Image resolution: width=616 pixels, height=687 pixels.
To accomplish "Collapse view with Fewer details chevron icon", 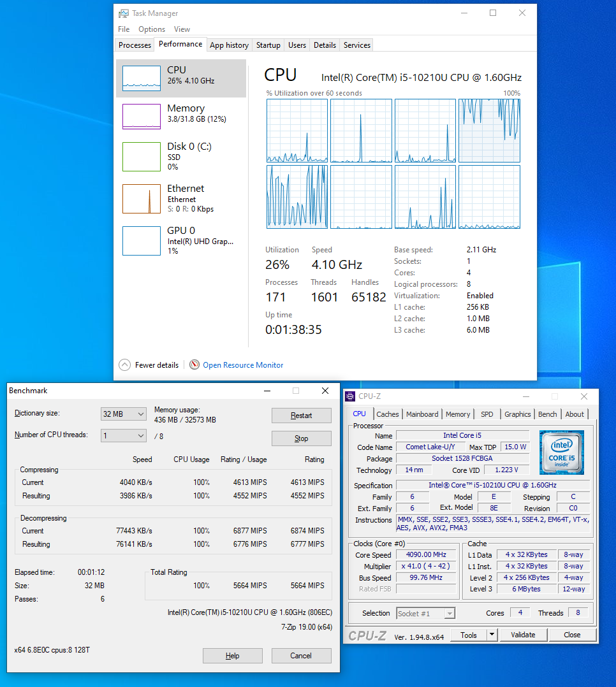I will (124, 365).
